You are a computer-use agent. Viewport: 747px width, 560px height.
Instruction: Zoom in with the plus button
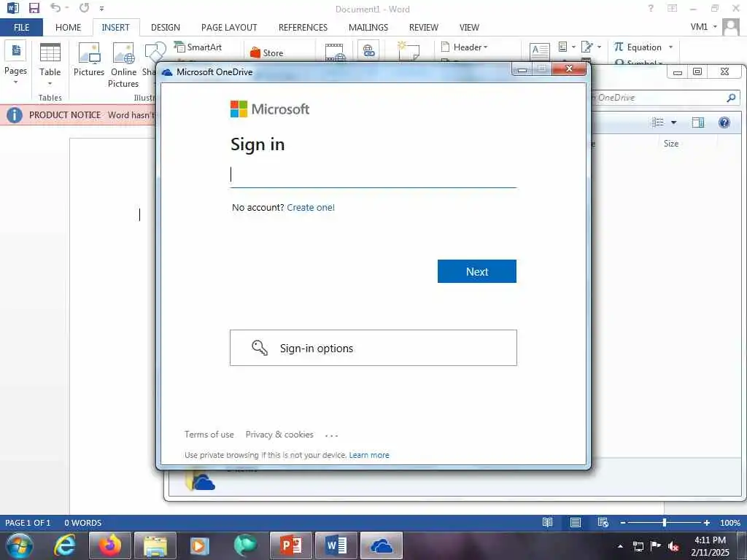click(706, 522)
